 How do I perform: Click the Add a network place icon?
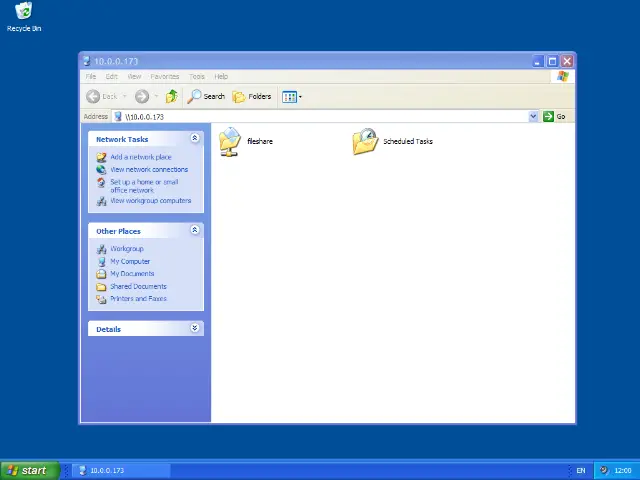(x=101, y=157)
